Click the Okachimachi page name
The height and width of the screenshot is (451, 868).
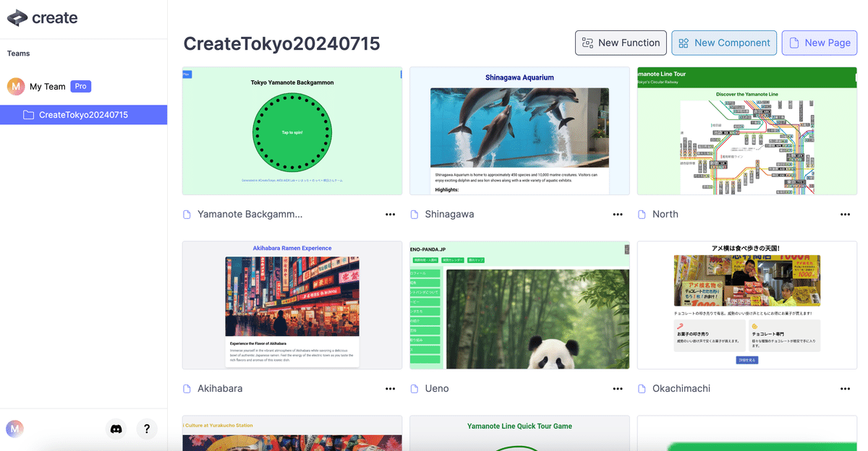[x=681, y=389]
